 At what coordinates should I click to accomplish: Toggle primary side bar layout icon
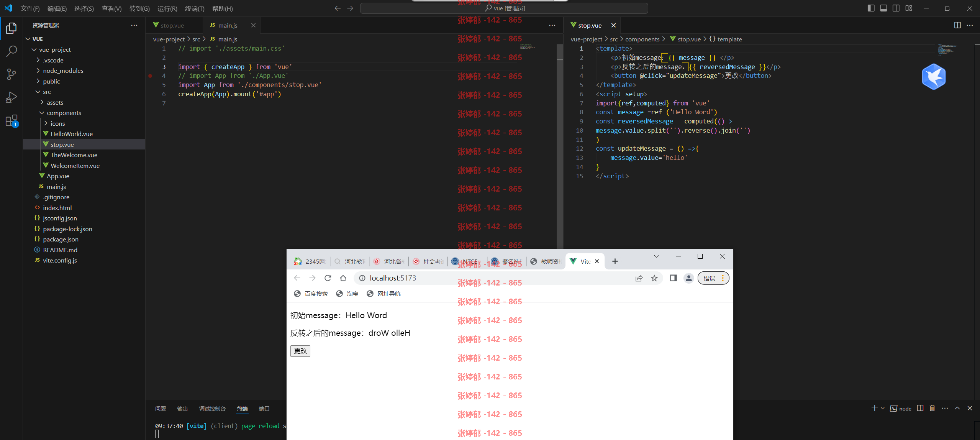tap(871, 8)
